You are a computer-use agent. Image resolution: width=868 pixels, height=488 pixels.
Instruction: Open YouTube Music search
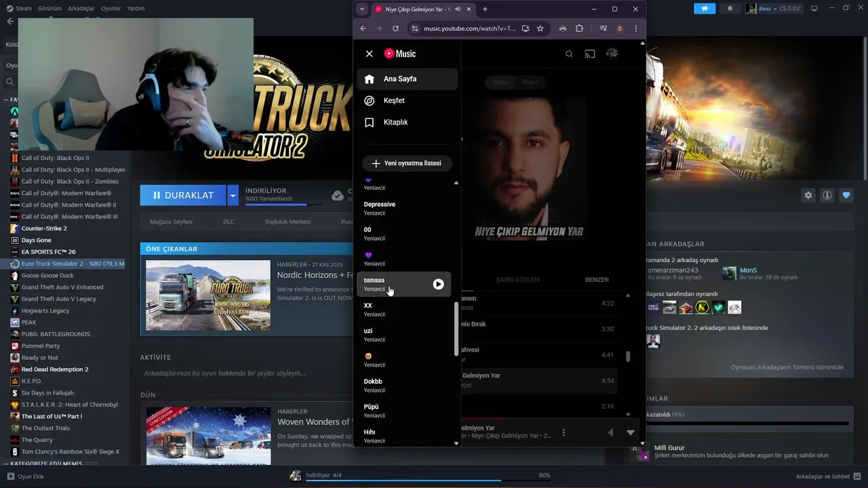[569, 54]
